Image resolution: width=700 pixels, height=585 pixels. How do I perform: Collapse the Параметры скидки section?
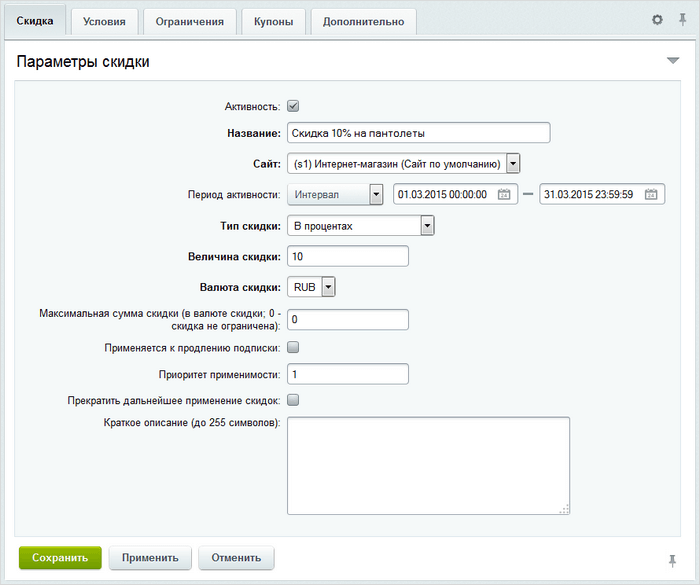pyautogui.click(x=672, y=62)
